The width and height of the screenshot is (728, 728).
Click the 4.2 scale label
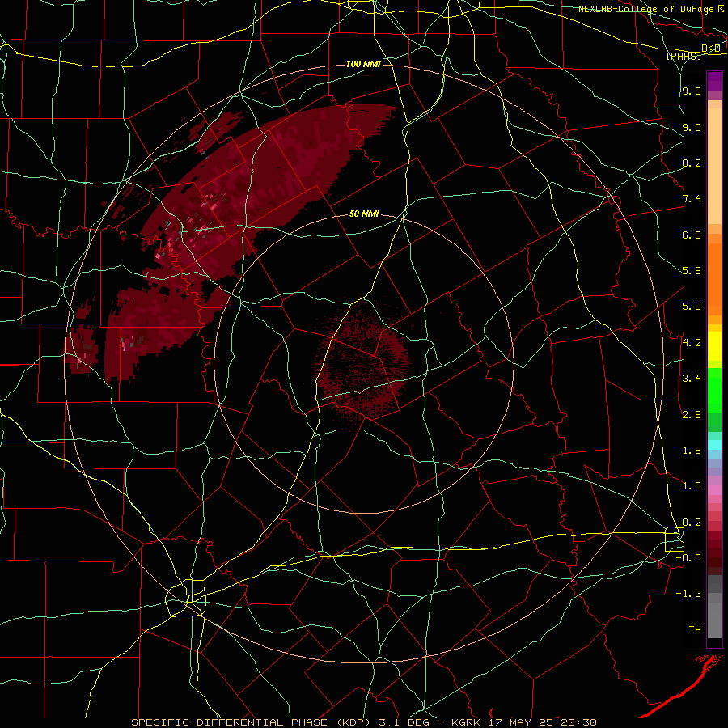click(692, 343)
